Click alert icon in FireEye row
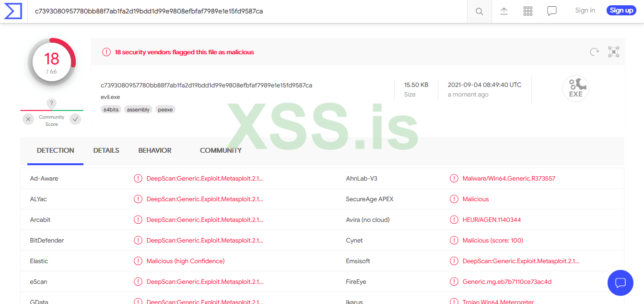 click(x=454, y=282)
